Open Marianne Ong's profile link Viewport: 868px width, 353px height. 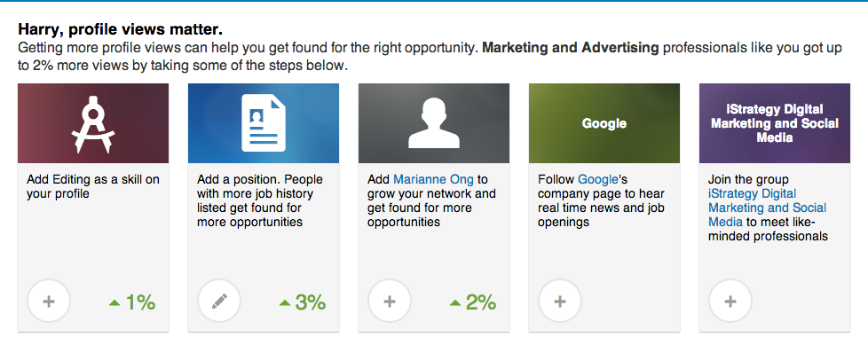[x=433, y=180]
